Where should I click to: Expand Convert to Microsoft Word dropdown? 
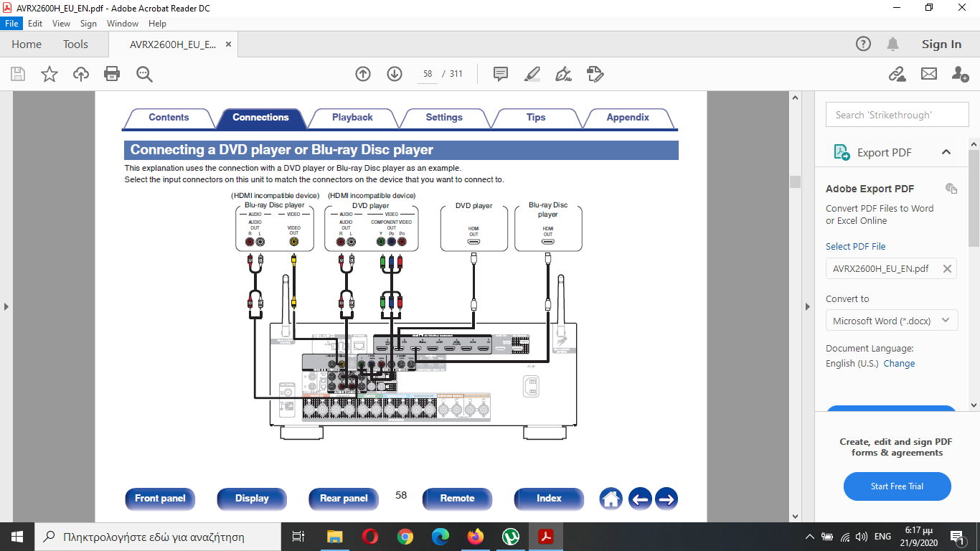[945, 321]
